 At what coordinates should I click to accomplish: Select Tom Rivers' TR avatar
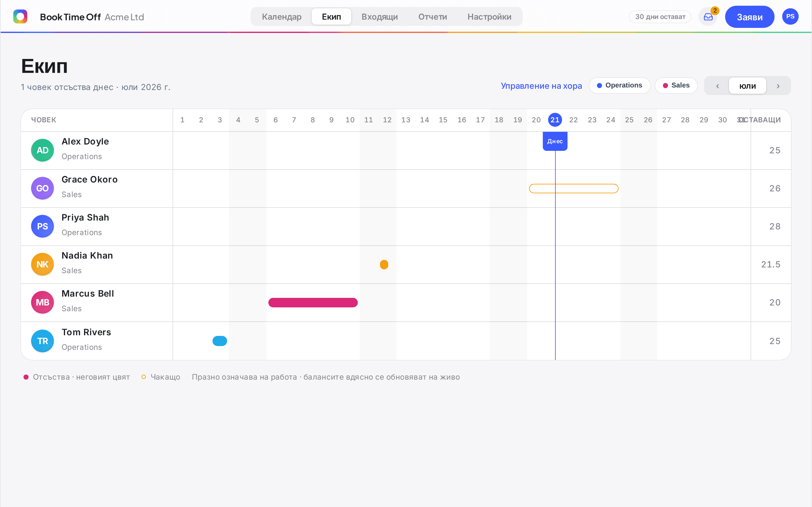[x=43, y=341]
